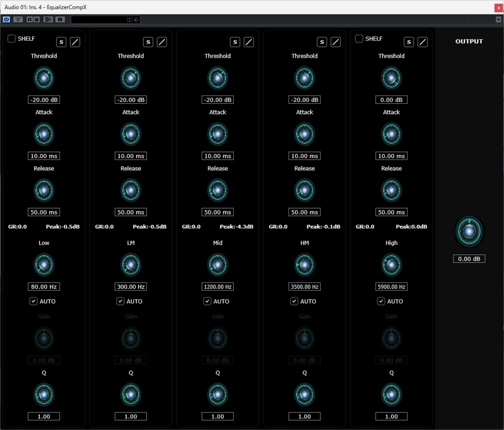Click the LM band slash bypass button

[x=161, y=42]
